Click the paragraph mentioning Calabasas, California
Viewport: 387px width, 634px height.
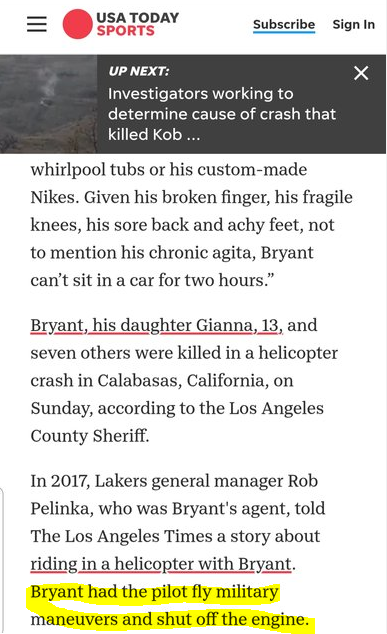coord(184,380)
